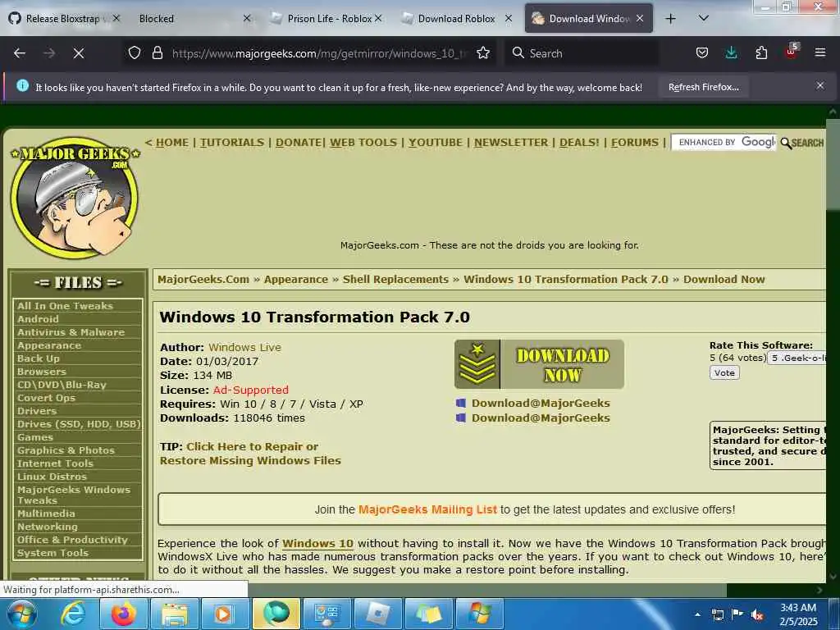Click the Windows 10 link in description
Image resolution: width=840 pixels, height=630 pixels.
tap(317, 543)
